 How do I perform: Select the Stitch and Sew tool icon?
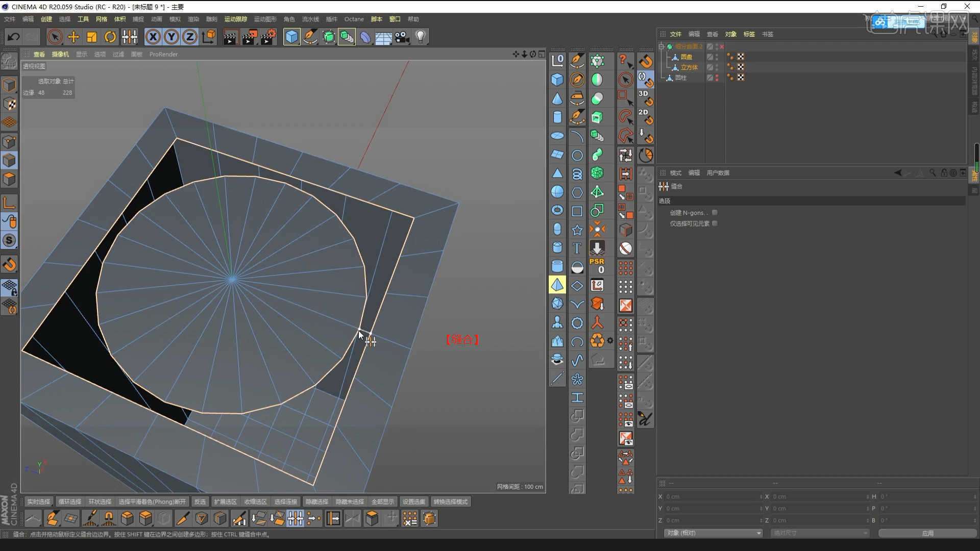tap(296, 518)
